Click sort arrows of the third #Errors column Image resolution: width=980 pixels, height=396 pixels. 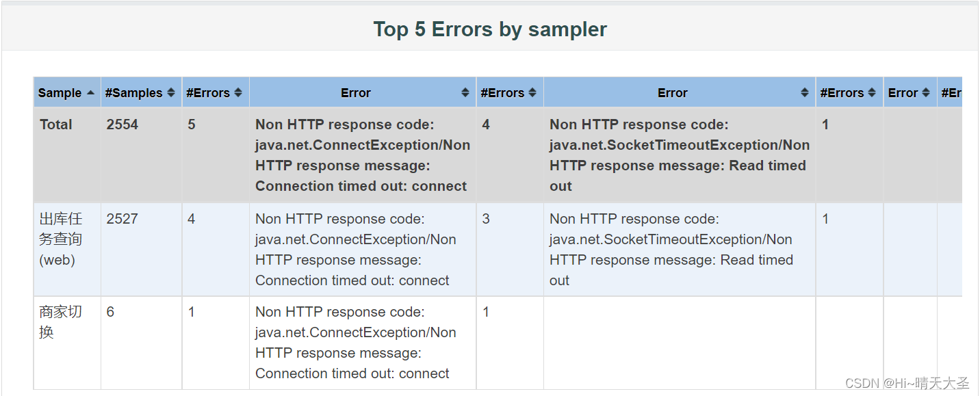click(x=872, y=93)
